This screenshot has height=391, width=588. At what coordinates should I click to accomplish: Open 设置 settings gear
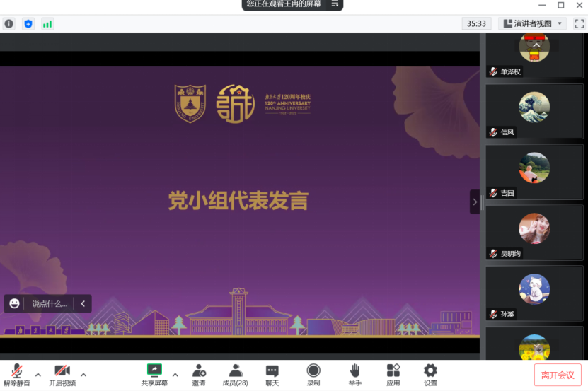[430, 374]
